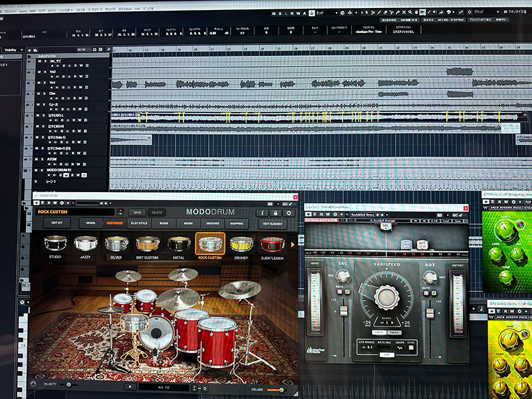532x399 pixels.
Task: Toggle the MODO DRUM 01 instrument edit icon
Action: click(x=66, y=175)
